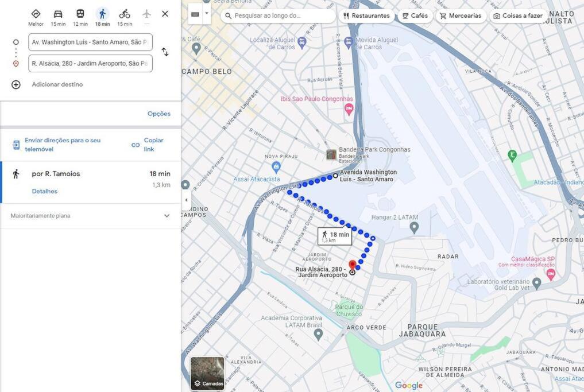Click the add destination plus icon
The height and width of the screenshot is (392, 584).
[16, 84]
